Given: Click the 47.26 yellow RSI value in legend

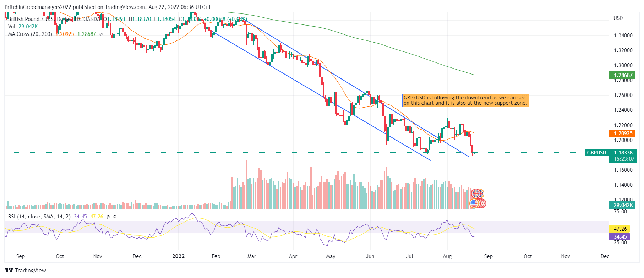Looking at the screenshot, I should [x=97, y=217].
